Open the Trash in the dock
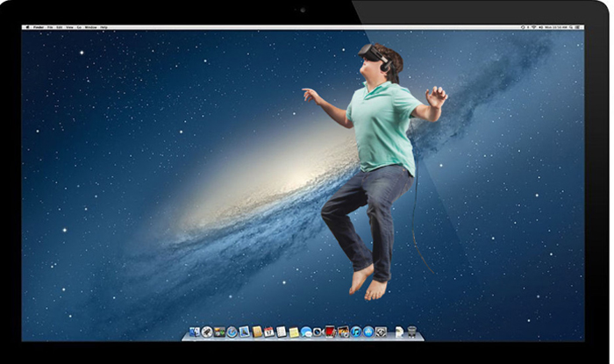The height and width of the screenshot is (364, 614). point(411,332)
